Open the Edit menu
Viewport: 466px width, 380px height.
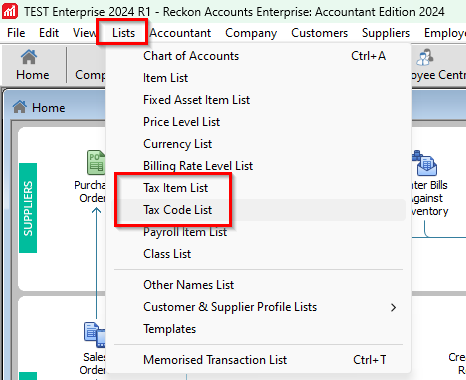pyautogui.click(x=49, y=33)
